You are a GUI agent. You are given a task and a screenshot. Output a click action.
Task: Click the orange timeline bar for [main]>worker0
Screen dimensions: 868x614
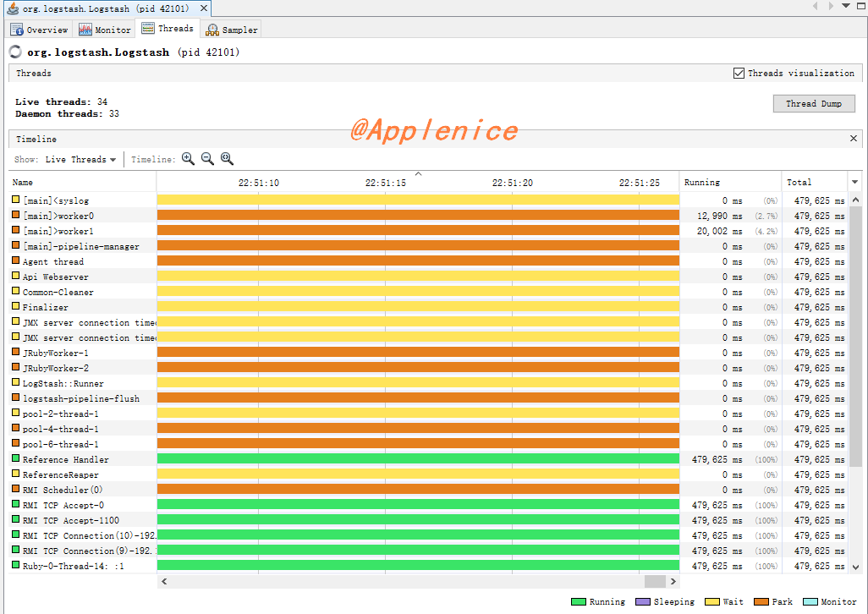tap(418, 215)
